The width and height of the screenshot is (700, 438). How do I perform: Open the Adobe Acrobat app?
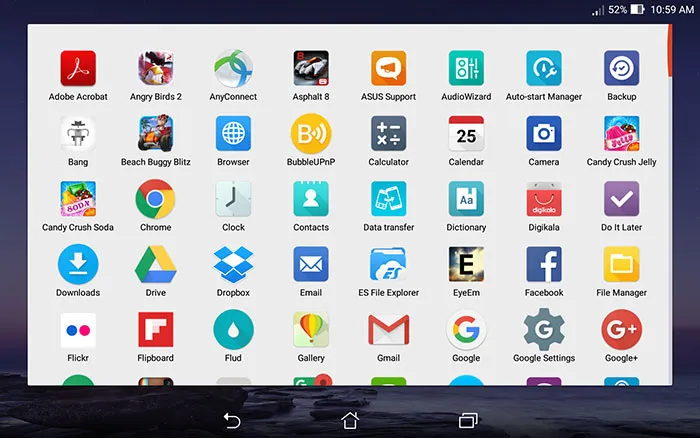click(x=78, y=69)
